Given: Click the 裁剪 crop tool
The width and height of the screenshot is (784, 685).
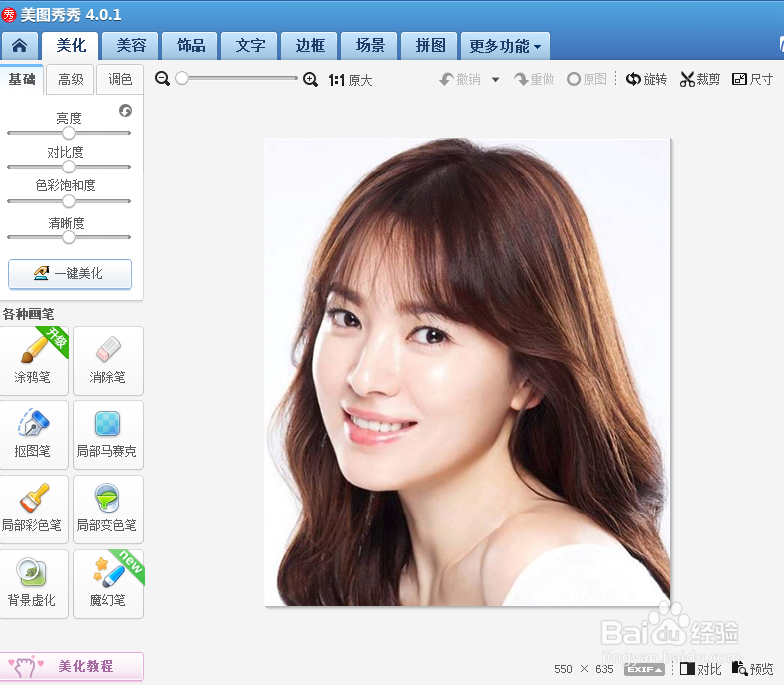Looking at the screenshot, I should point(700,79).
